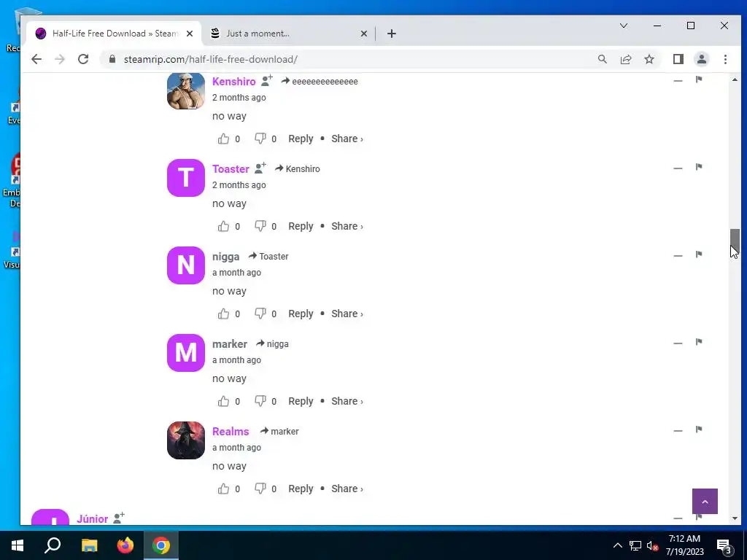Viewport: 747px width, 560px height.
Task: Report marker's comment with flag icon
Action: pos(699,342)
